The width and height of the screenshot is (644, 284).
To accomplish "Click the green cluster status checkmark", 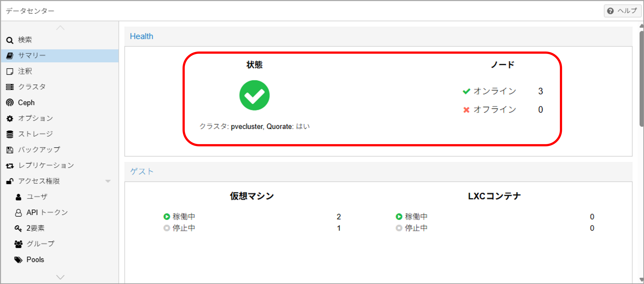I will pos(254,95).
